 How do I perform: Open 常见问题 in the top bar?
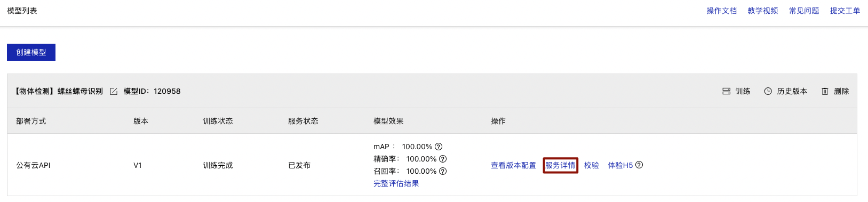click(804, 11)
